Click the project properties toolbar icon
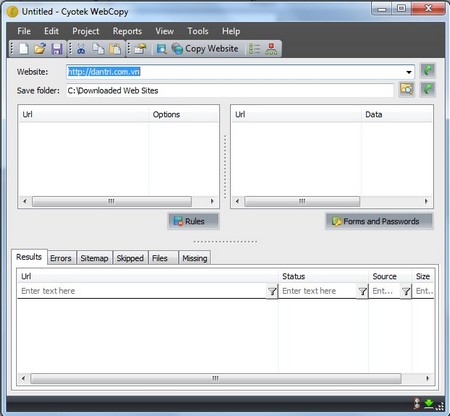The width and height of the screenshot is (450, 416). 140,49
